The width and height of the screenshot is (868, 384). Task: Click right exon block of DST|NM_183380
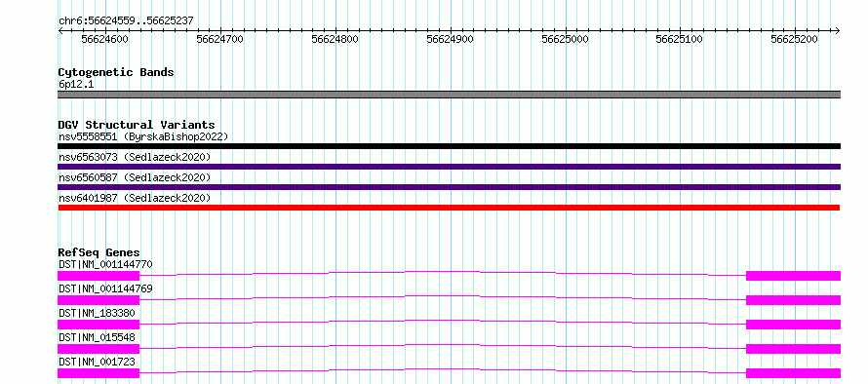tap(793, 325)
